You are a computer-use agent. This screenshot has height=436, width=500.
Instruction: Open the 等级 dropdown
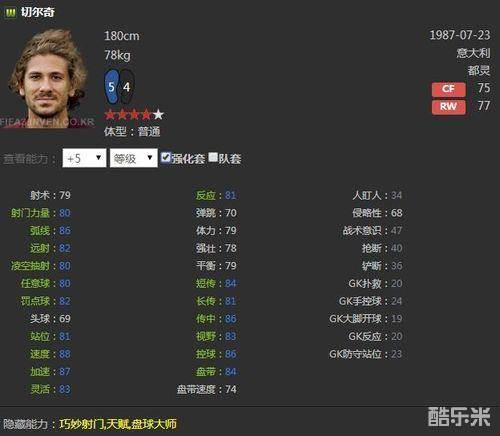134,158
